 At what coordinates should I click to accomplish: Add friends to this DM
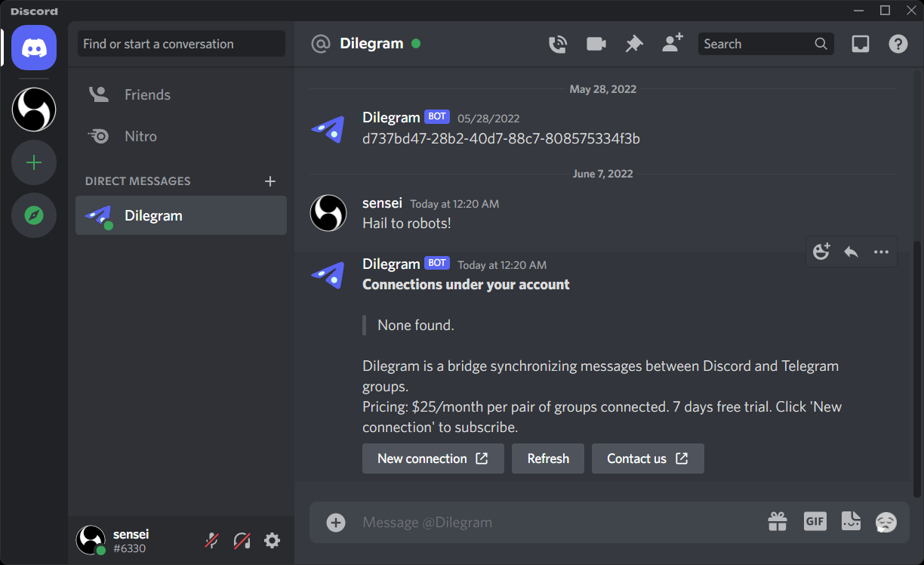pos(672,43)
